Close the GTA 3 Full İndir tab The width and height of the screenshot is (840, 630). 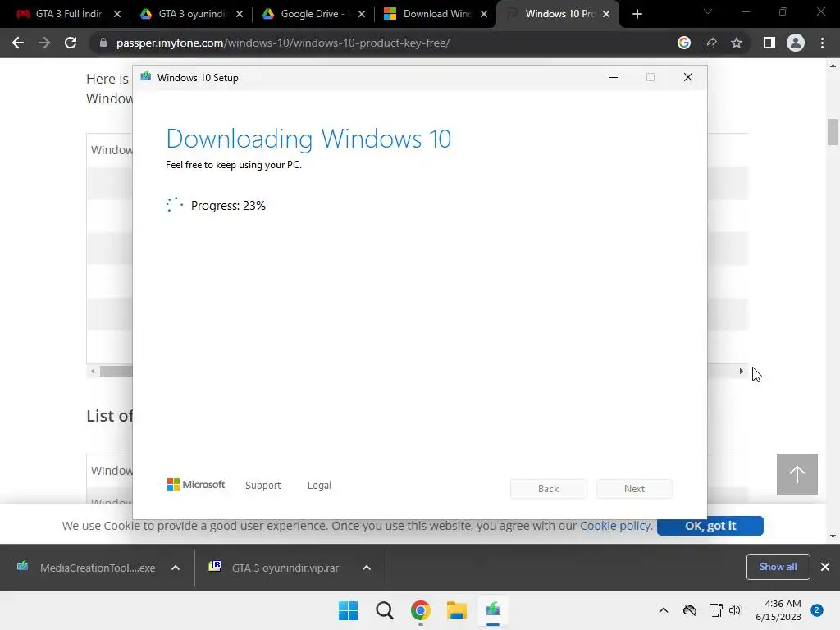coord(117,14)
